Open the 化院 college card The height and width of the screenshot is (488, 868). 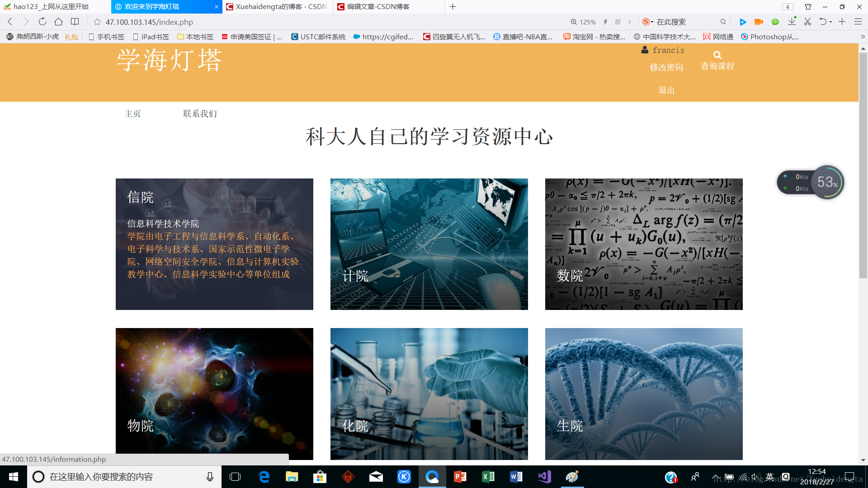pos(429,394)
